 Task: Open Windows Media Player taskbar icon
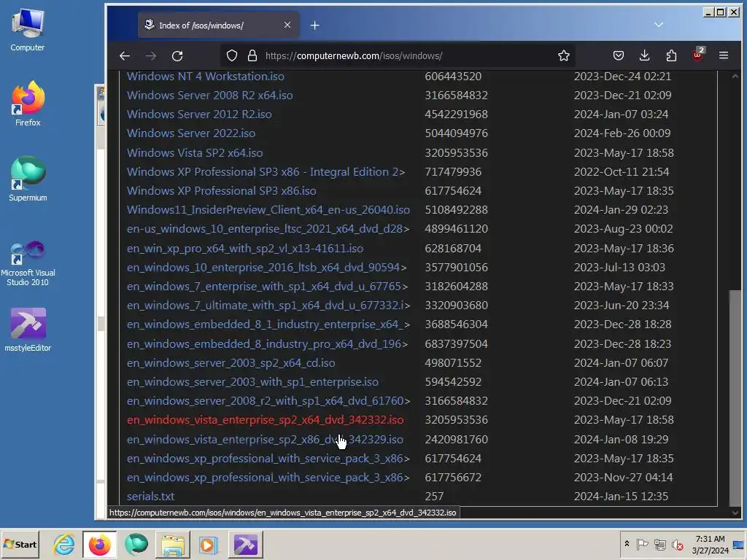208,544
